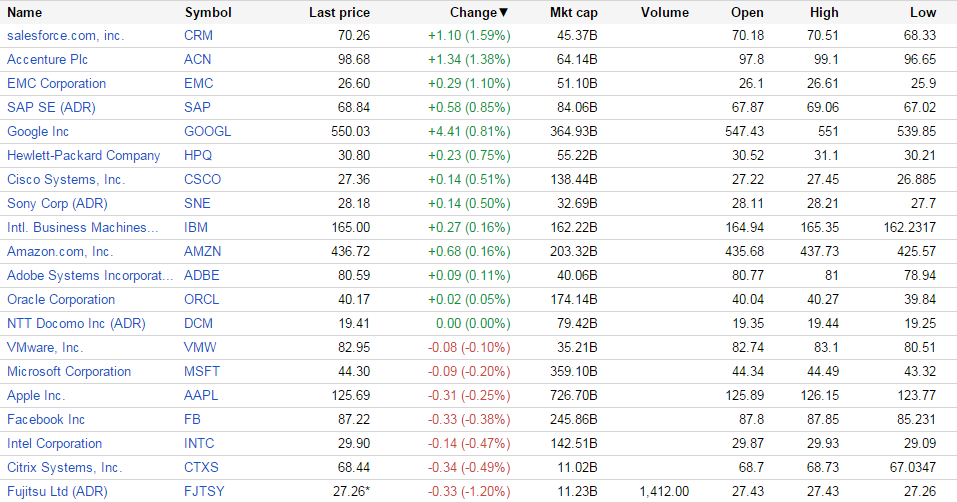Screen dimensions: 957x502
Task: Open salesforce.com, inc. company link
Action: (x=66, y=35)
